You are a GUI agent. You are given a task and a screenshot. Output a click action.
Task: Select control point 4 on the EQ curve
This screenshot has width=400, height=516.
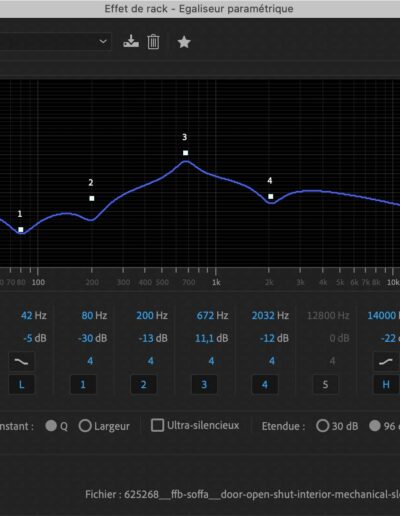[271, 197]
